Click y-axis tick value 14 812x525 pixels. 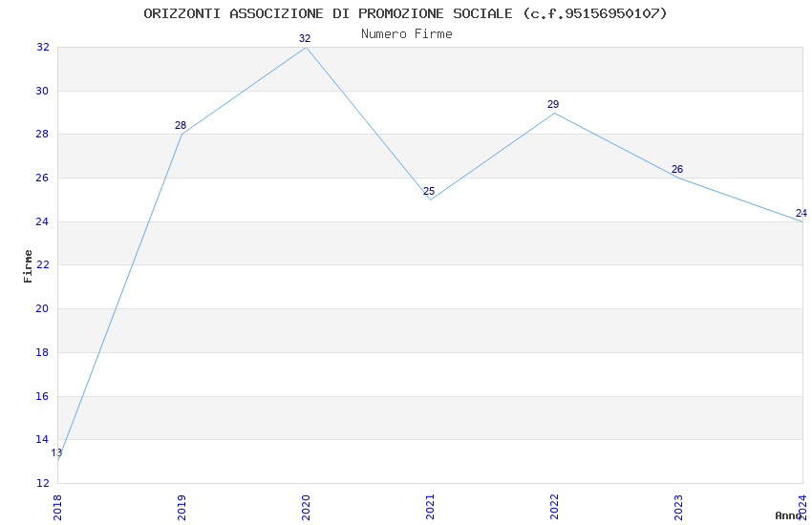42,440
